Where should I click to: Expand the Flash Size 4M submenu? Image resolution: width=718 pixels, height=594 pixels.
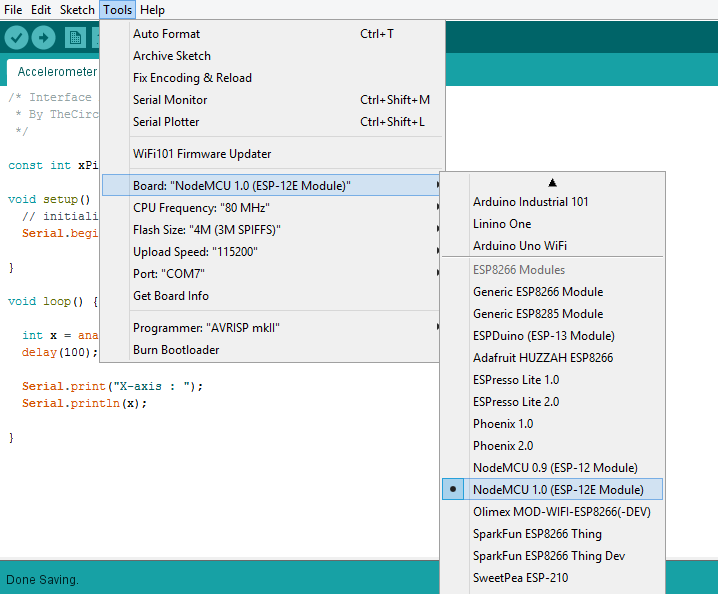[x=271, y=230]
